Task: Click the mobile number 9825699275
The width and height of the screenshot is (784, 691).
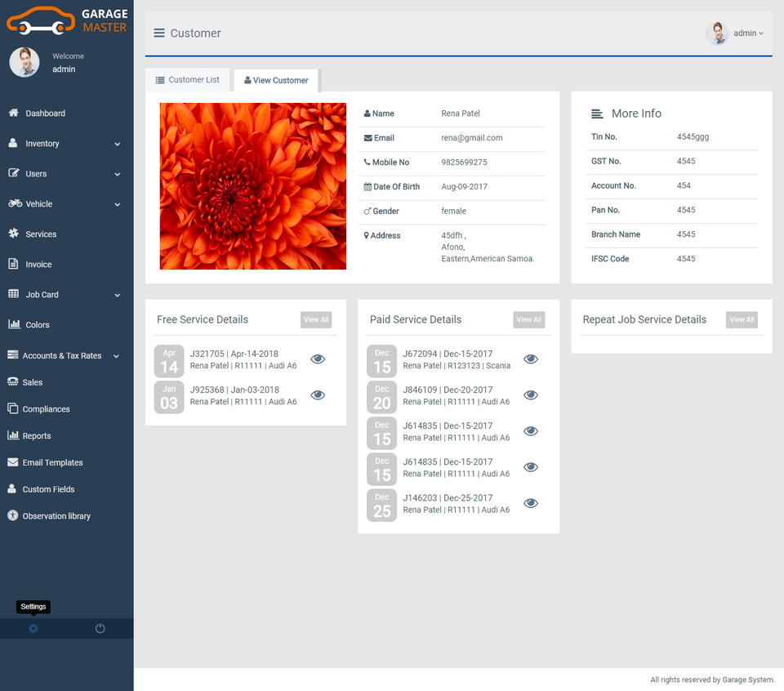Action: pos(464,163)
